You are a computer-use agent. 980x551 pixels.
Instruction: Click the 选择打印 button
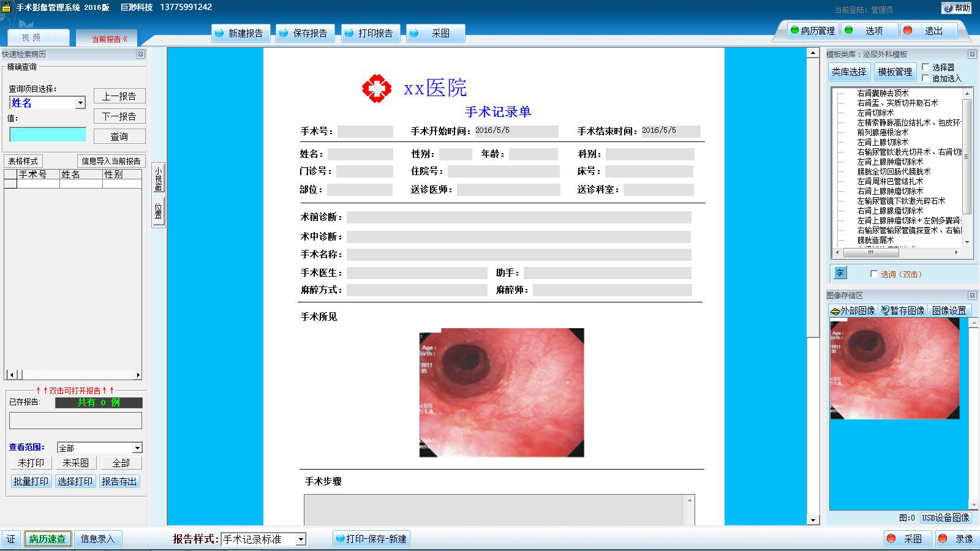(75, 481)
